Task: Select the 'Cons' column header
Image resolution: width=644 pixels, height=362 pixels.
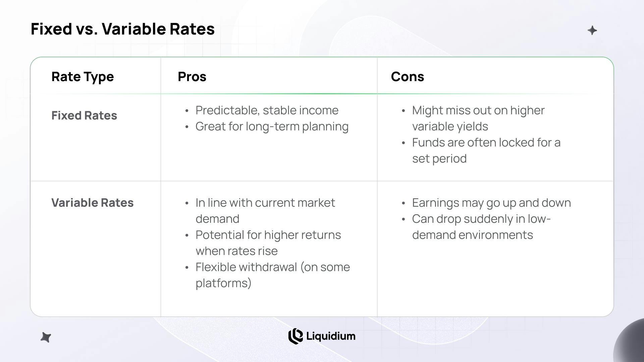Action: coord(408,77)
